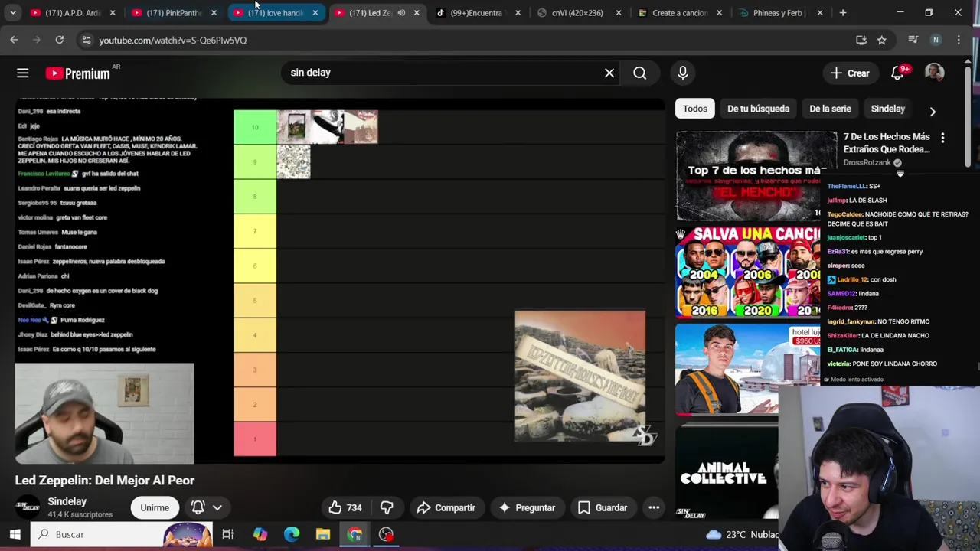Bookmark this page with the star
This screenshot has width=980, height=551.
(x=882, y=40)
